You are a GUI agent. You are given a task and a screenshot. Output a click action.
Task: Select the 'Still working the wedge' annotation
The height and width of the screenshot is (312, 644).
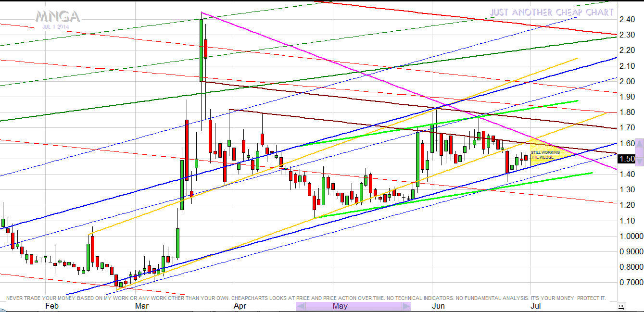545,155
